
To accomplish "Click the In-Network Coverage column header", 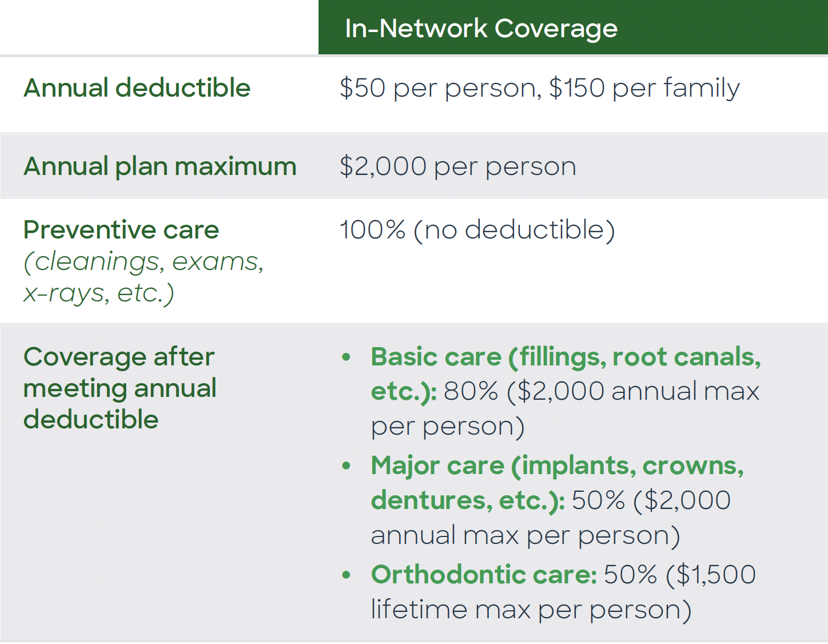I will click(x=481, y=29).
